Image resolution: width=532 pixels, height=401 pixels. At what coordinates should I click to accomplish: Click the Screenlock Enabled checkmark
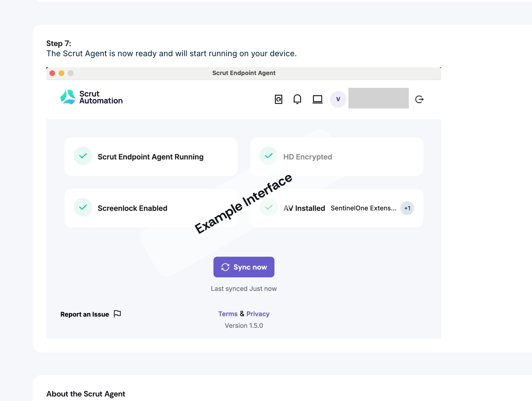(x=83, y=208)
